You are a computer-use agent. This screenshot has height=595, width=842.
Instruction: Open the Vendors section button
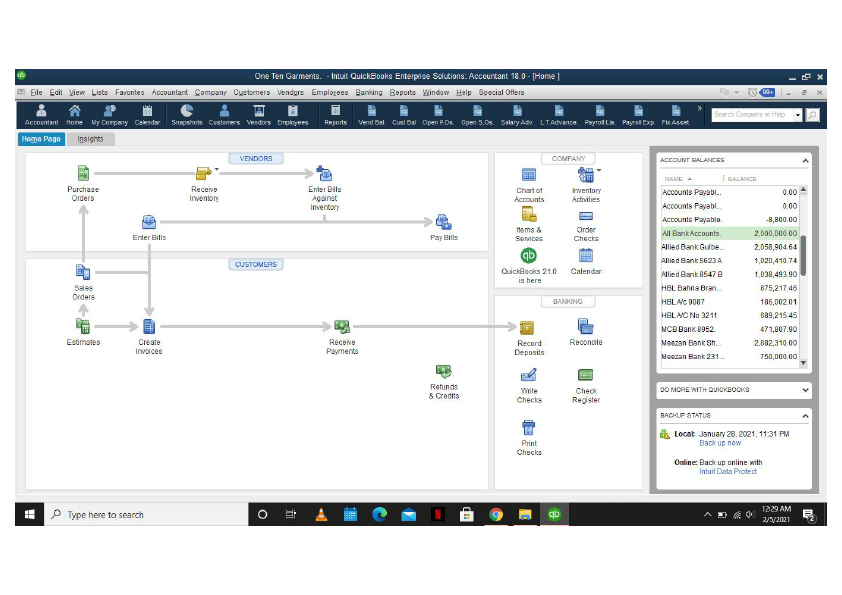256,158
